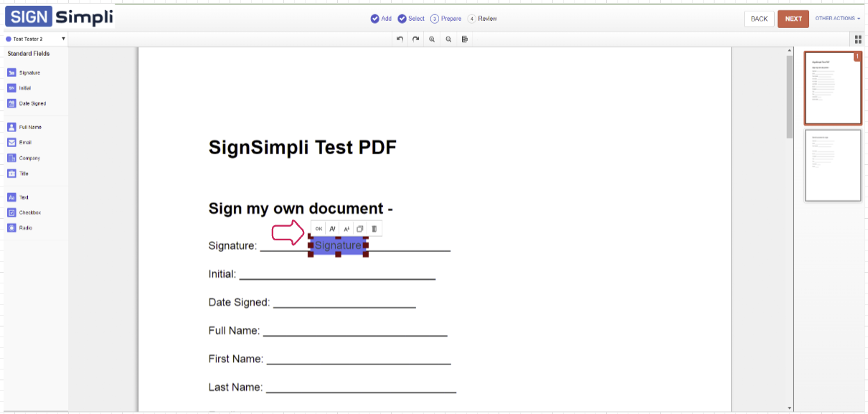Return to the Select step

point(412,19)
